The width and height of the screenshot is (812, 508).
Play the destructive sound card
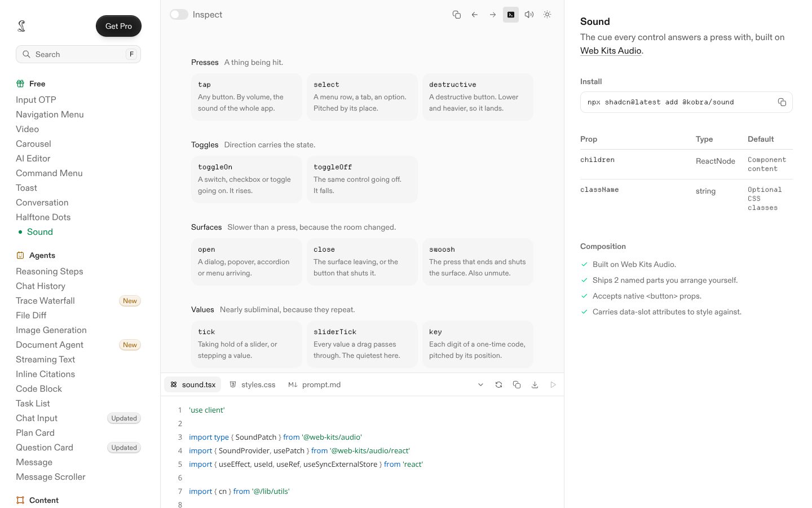coord(478,97)
